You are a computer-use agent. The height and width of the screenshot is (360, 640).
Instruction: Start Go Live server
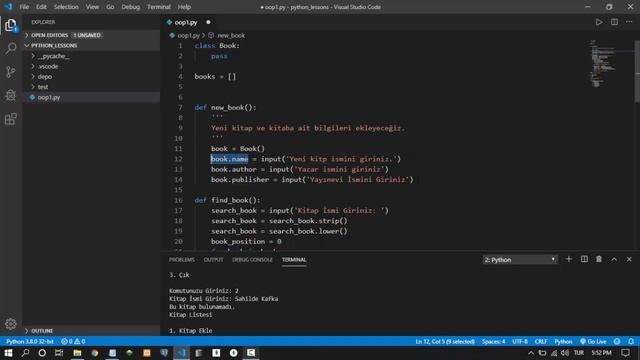click(593, 341)
